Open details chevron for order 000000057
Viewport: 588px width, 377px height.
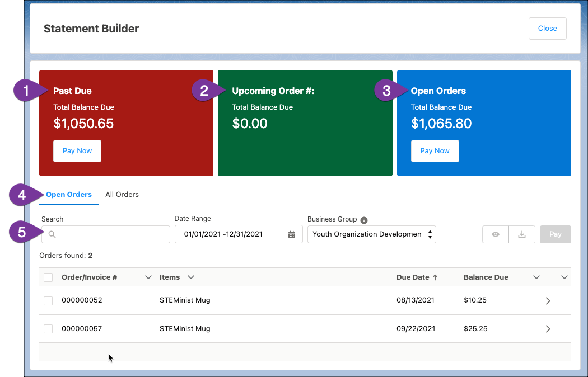point(548,328)
